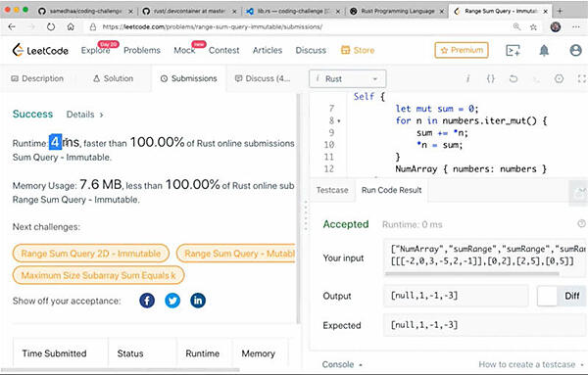588x375 pixels.
Task: Open LeetCode playground terminal icon
Action: pos(513,50)
